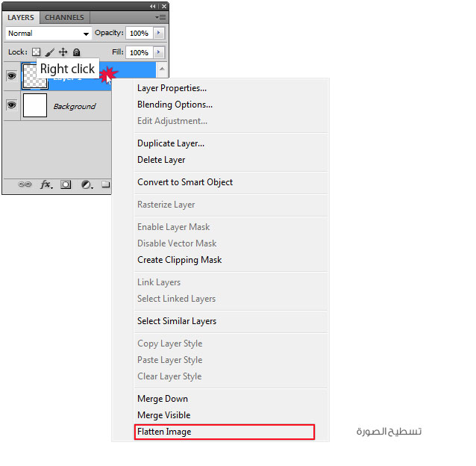Image resolution: width=476 pixels, height=466 pixels.
Task: Toggle visibility of the top layer
Action: (12, 75)
